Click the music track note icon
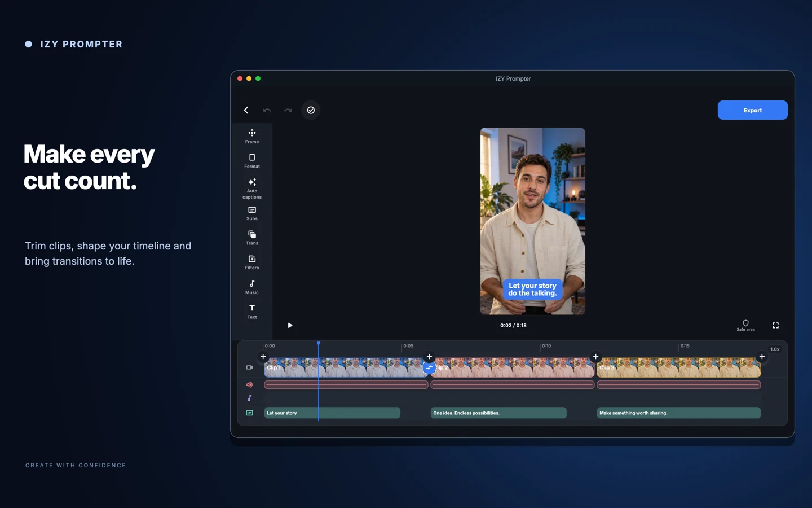 click(249, 398)
